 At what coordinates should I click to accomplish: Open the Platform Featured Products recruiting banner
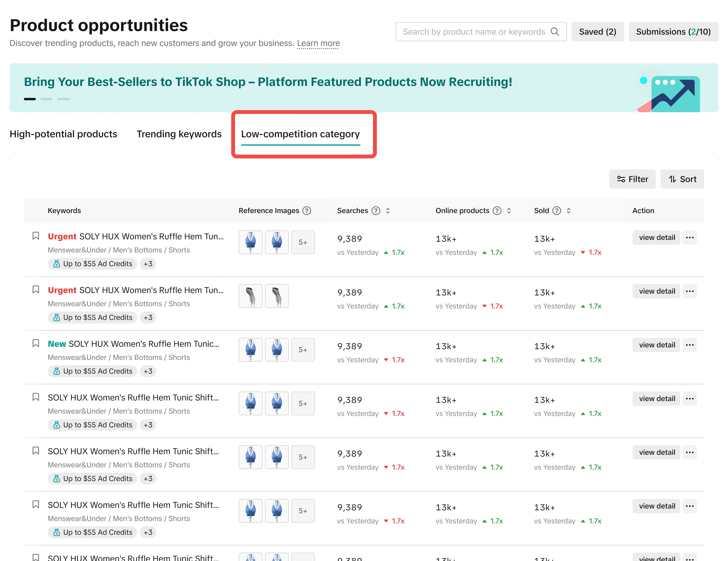point(364,88)
